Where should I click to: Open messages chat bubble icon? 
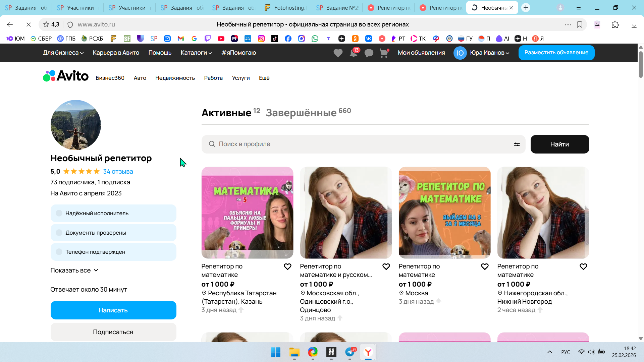coord(369,53)
